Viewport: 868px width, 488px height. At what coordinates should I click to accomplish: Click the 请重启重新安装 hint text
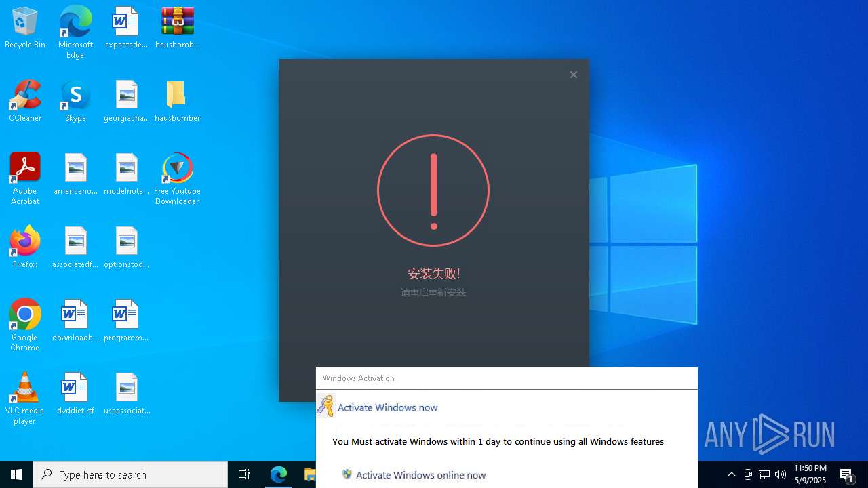click(433, 293)
